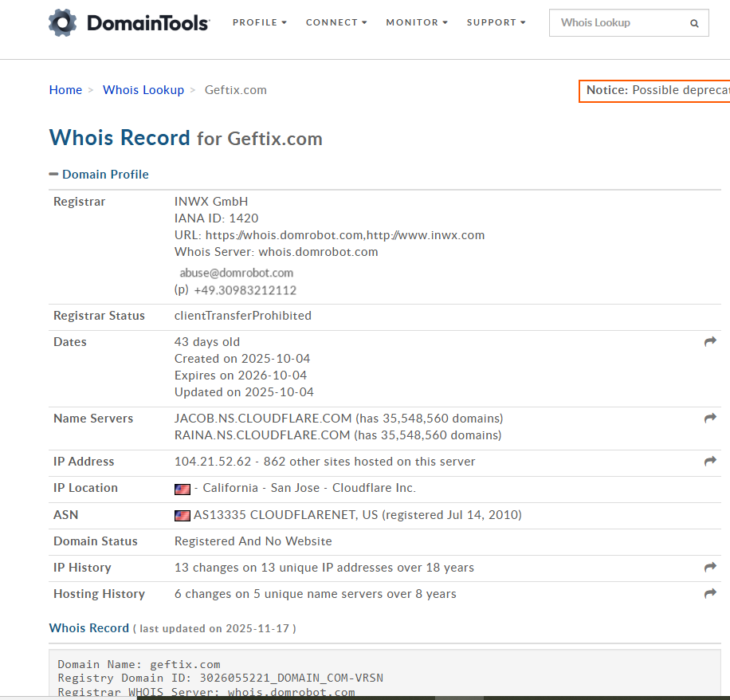Click the arrow icon in IP Address row
This screenshot has height=700, width=730.
pyautogui.click(x=710, y=462)
